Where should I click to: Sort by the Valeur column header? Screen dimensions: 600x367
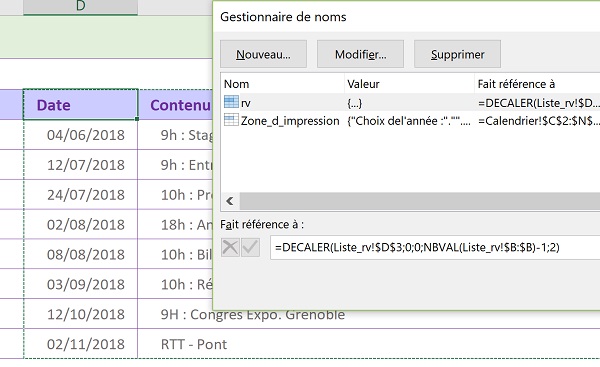pyautogui.click(x=409, y=84)
